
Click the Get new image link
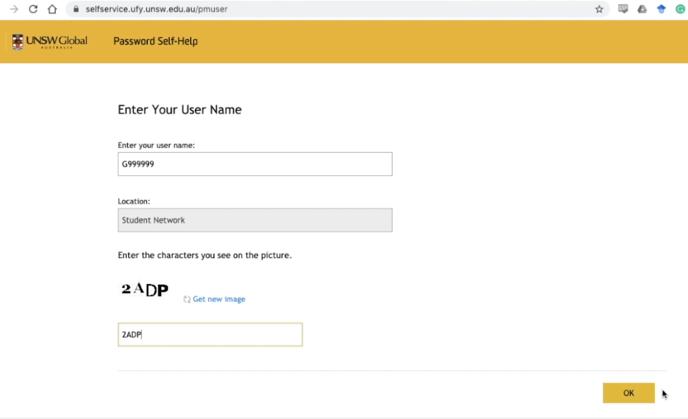(219, 299)
